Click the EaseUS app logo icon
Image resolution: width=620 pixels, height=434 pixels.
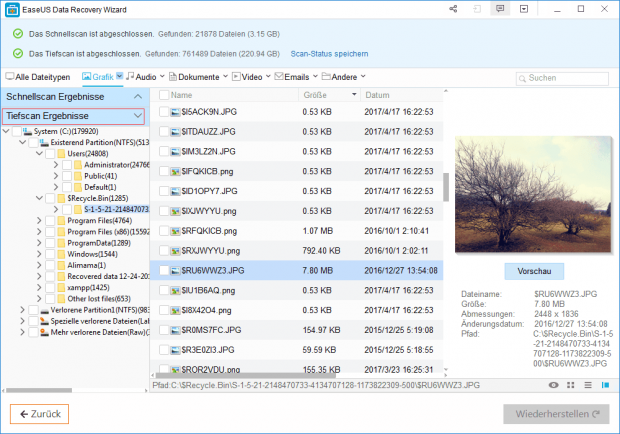12,9
